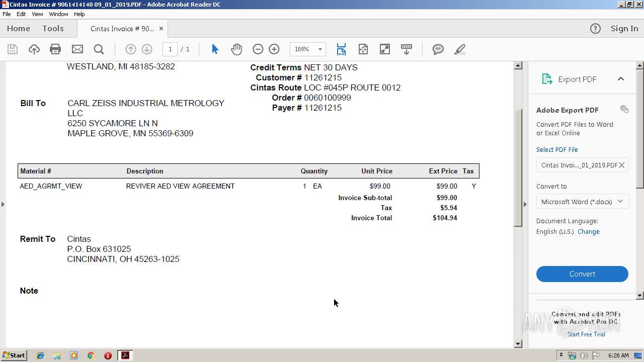Click the Sign In link
The height and width of the screenshot is (362, 644).
tap(624, 29)
